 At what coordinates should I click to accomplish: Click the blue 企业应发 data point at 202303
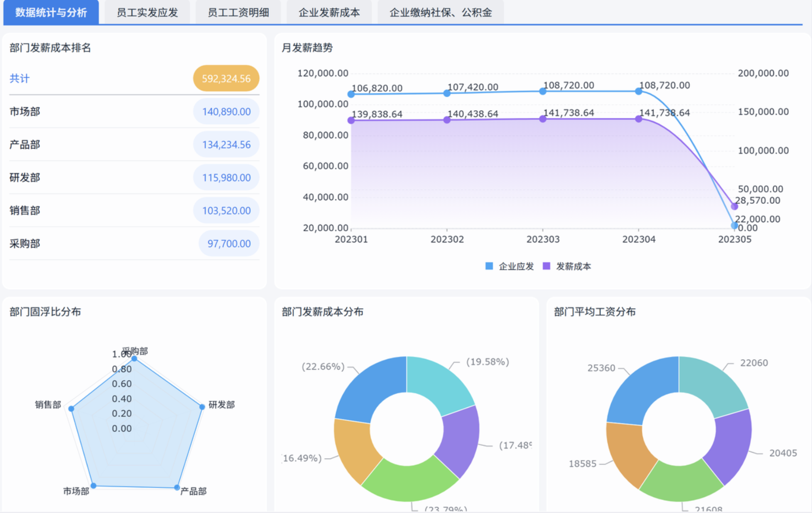tap(543, 91)
